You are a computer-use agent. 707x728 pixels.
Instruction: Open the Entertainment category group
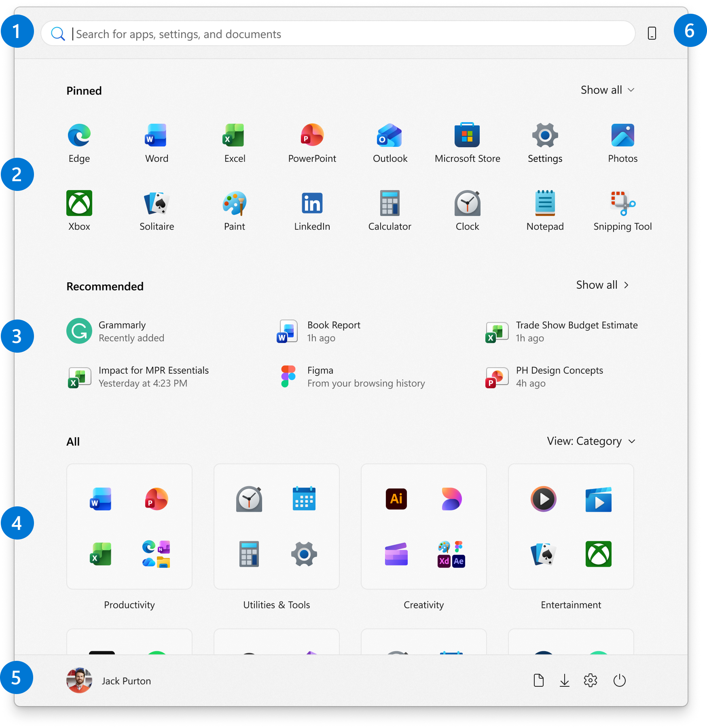click(x=571, y=527)
